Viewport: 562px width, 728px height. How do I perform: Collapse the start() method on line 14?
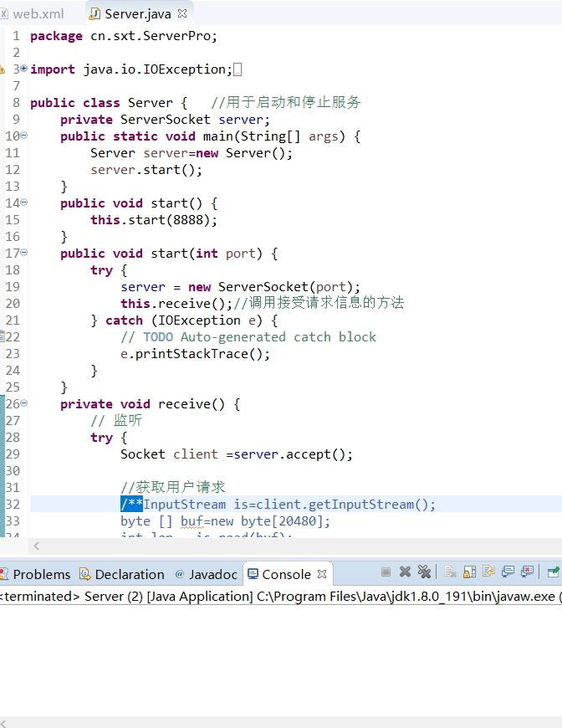(x=23, y=202)
